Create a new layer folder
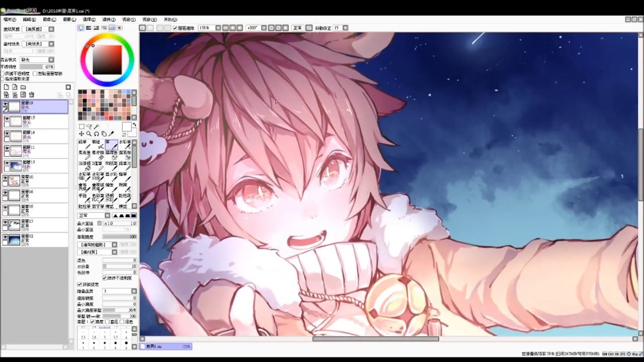This screenshot has width=644, height=362. tap(23, 87)
